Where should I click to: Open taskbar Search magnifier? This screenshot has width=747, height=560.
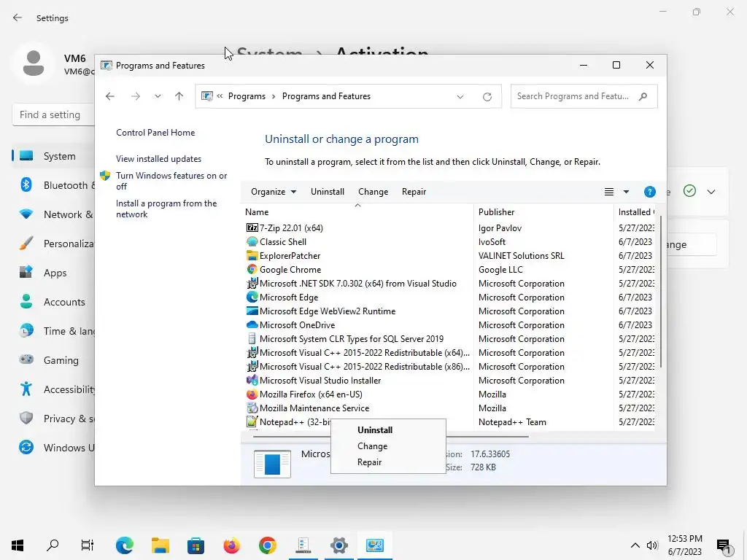(x=53, y=545)
